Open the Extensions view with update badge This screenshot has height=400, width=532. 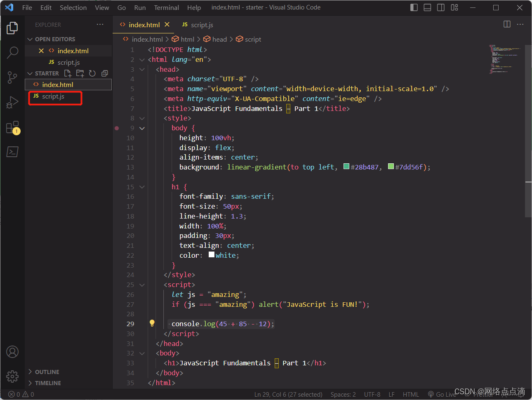point(12,127)
